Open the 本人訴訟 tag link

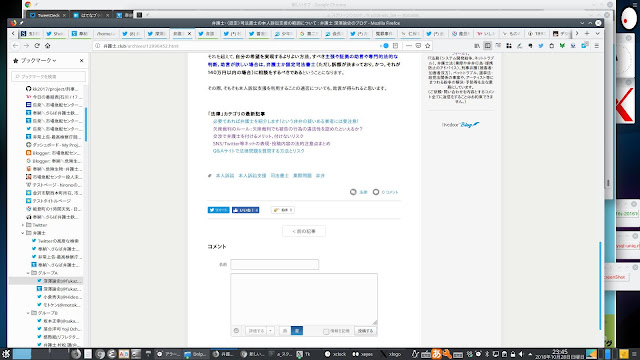coord(225,176)
